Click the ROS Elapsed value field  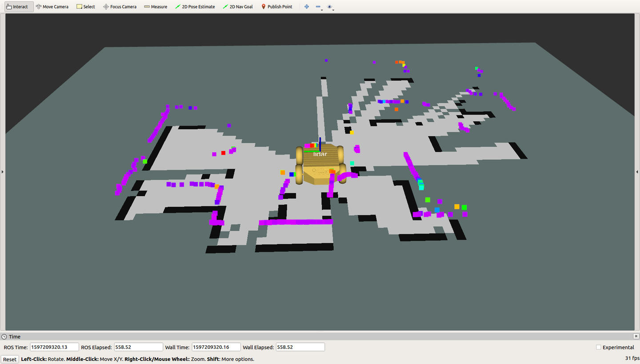[x=139, y=347]
